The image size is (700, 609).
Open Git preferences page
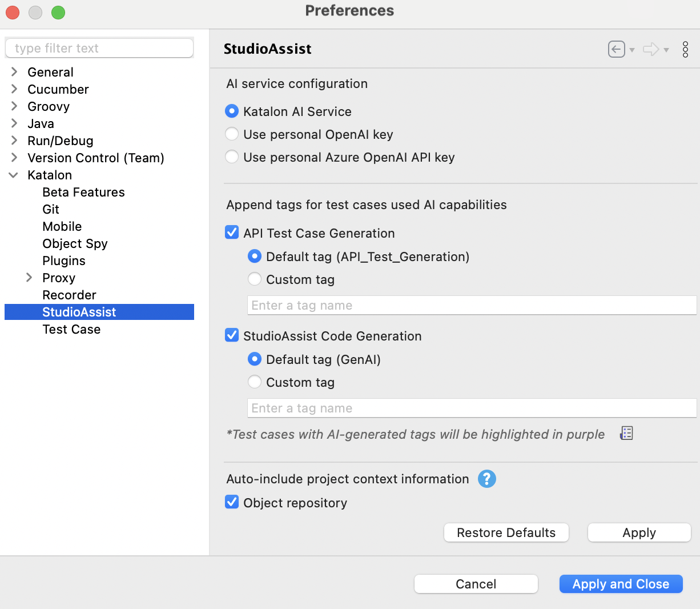(x=51, y=209)
